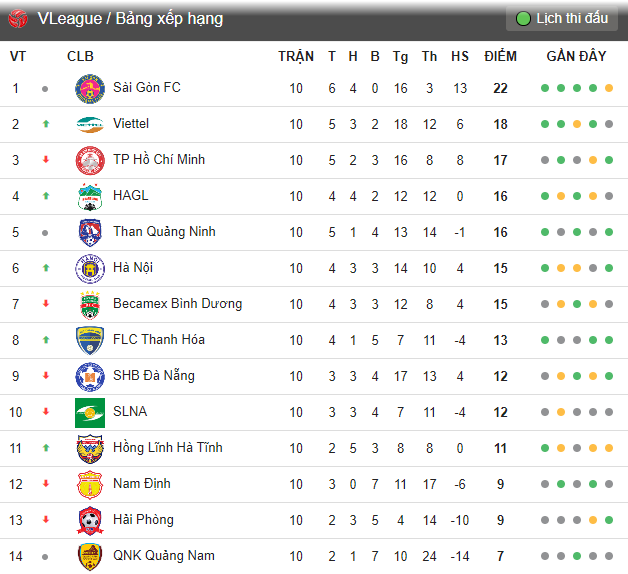This screenshot has width=628, height=574.
Task: Click the Sài Gòn FC club logo
Action: tap(90, 89)
